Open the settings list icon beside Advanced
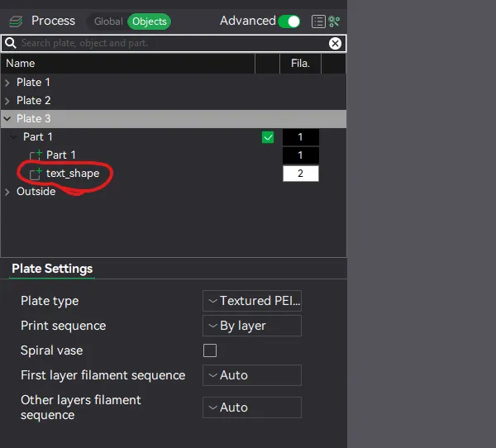 click(318, 21)
